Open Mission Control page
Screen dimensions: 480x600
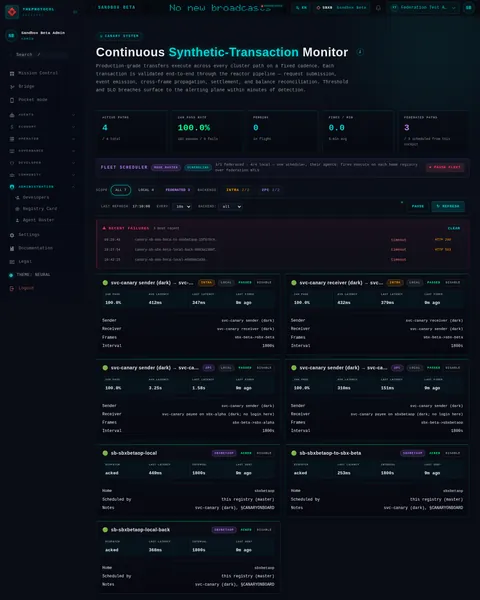pyautogui.click(x=38, y=73)
